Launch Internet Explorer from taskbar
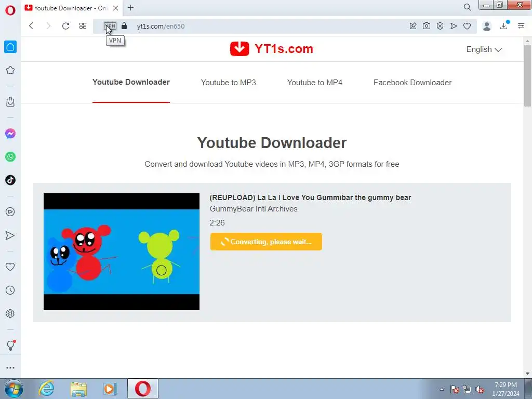 tap(46, 389)
